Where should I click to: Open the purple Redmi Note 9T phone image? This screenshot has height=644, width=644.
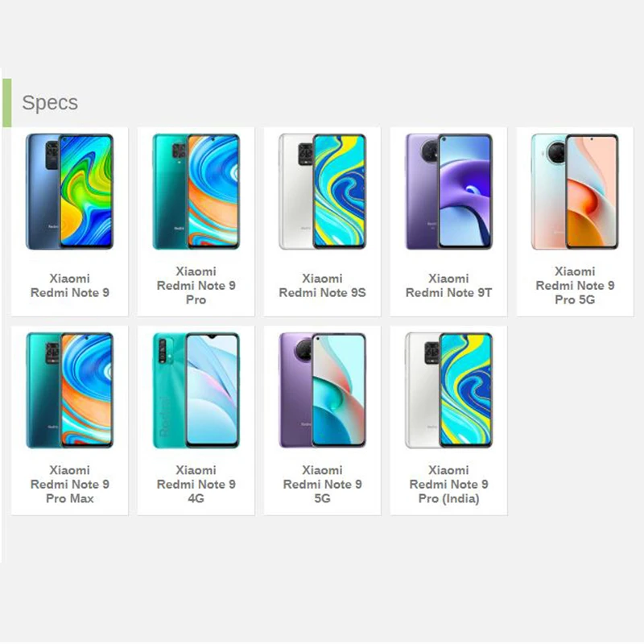pos(448,192)
